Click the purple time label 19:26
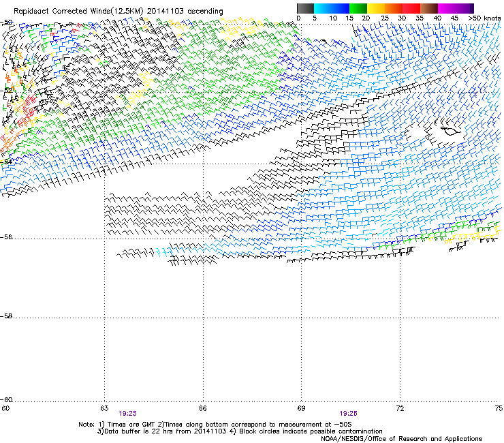 (349, 414)
